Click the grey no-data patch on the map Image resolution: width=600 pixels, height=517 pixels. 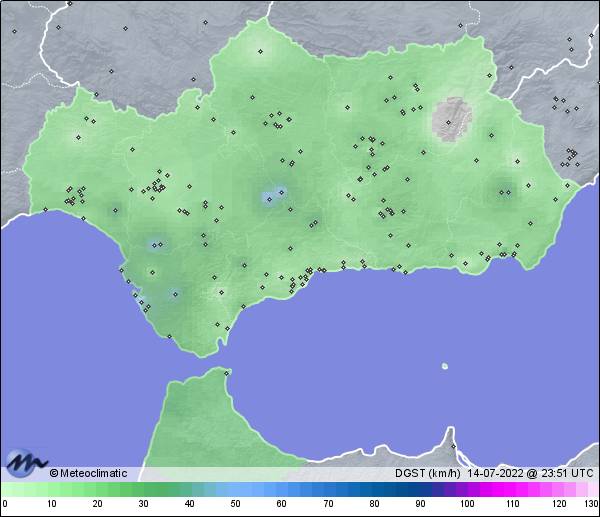(453, 119)
